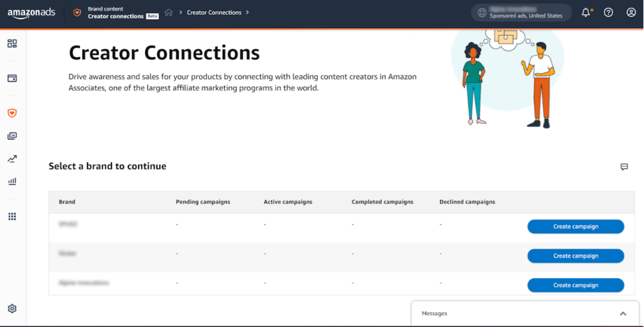Click the Creator Connections page heading
The width and height of the screenshot is (644, 327).
pyautogui.click(x=164, y=53)
